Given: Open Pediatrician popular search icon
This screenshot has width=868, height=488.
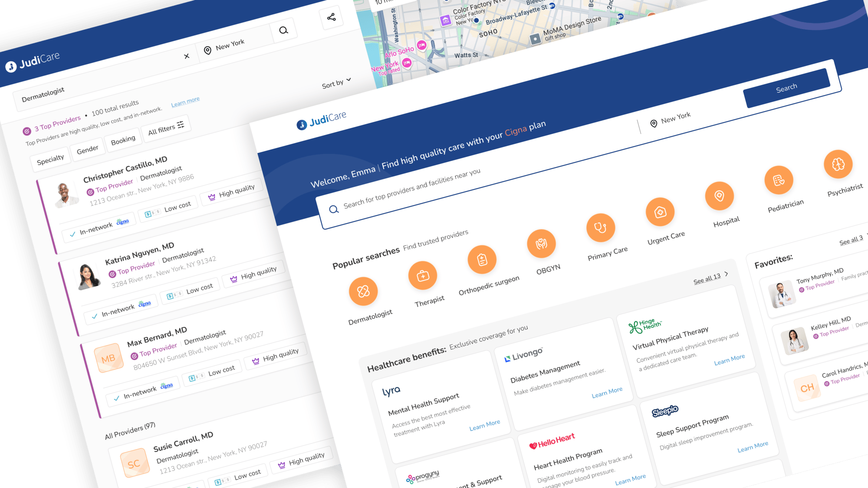Looking at the screenshot, I should [x=779, y=180].
